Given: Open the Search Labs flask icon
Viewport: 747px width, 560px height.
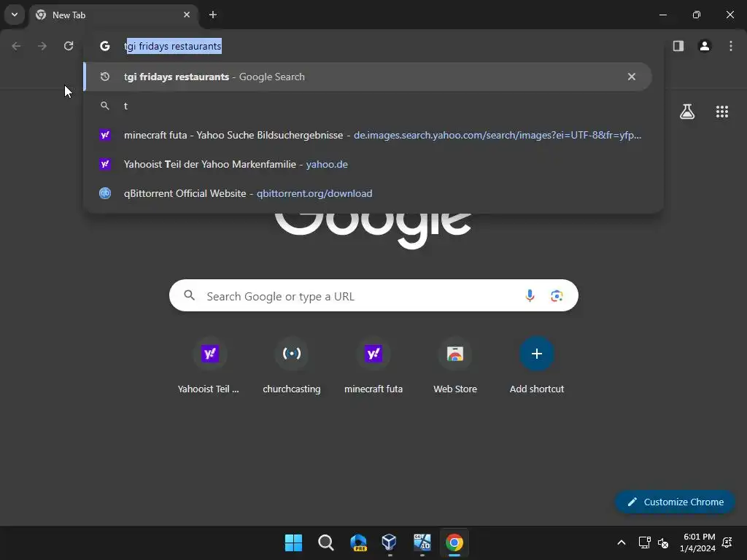Looking at the screenshot, I should point(687,112).
